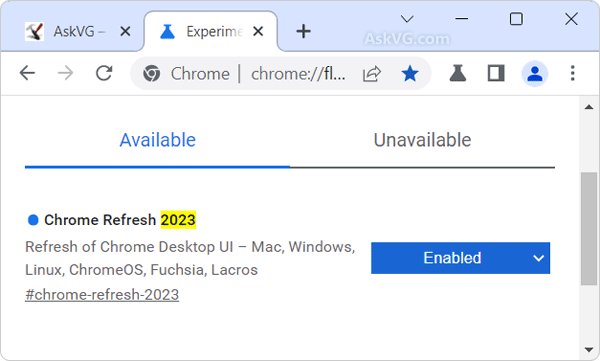Open the profile avatar menu

click(x=535, y=74)
